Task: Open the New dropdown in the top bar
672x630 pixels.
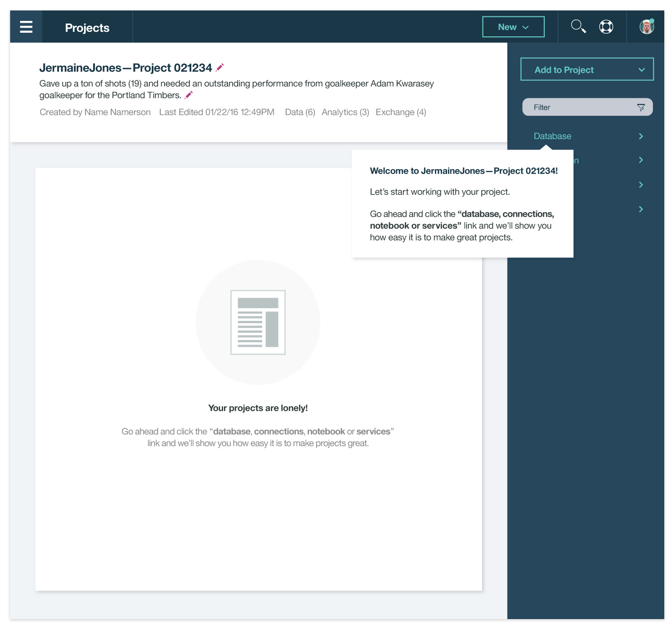Action: pyautogui.click(x=513, y=27)
